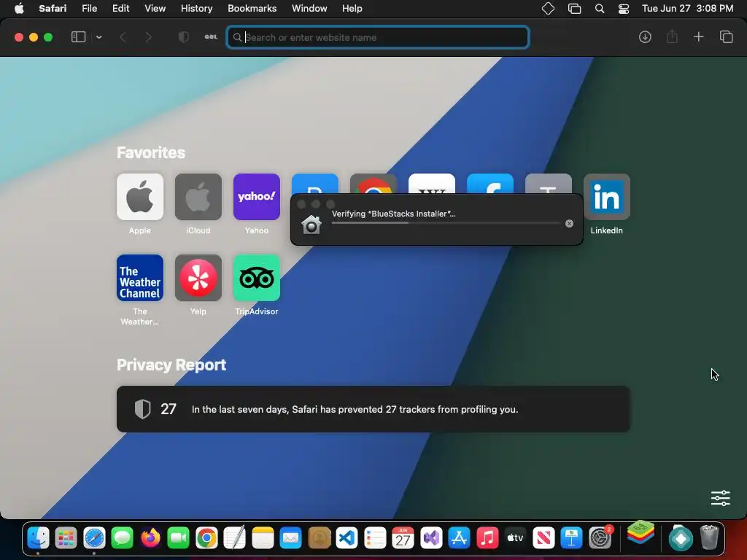Launch Firefox from the Dock

click(x=150, y=538)
